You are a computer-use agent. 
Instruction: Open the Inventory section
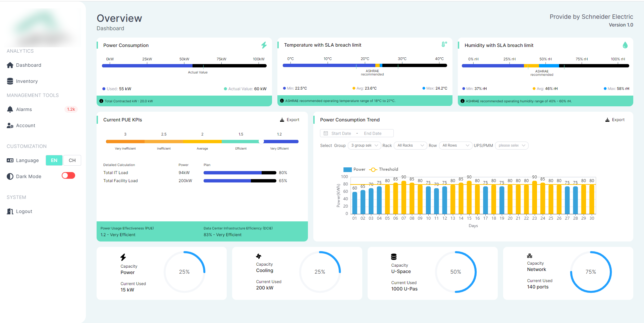(10, 81)
